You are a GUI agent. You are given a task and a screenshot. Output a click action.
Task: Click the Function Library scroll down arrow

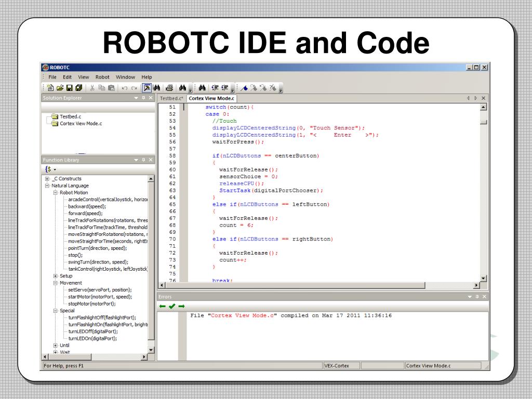tap(151, 350)
